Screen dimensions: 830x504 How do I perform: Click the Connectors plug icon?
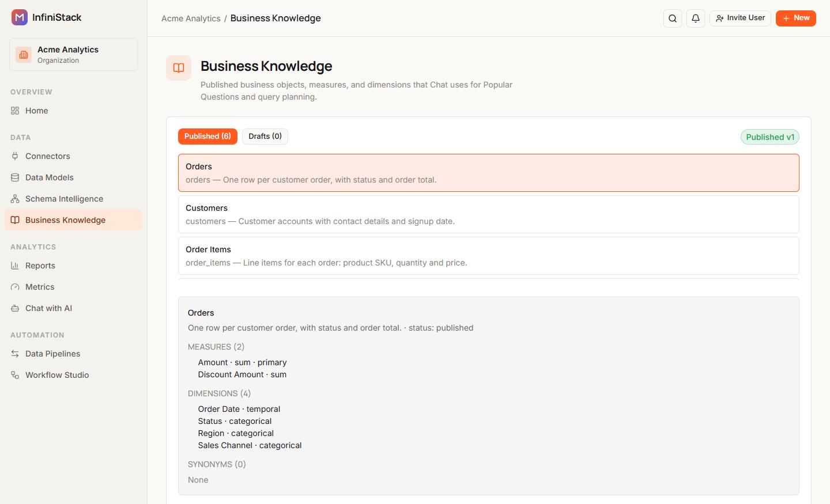pos(15,156)
